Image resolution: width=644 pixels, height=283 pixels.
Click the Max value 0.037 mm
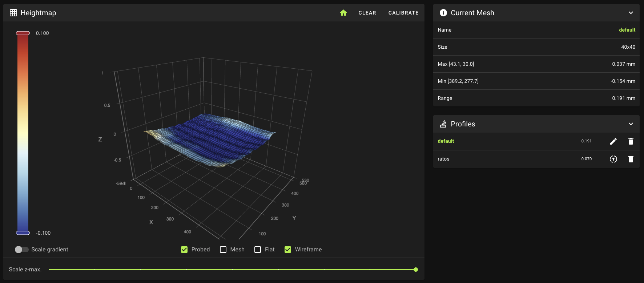pos(624,64)
